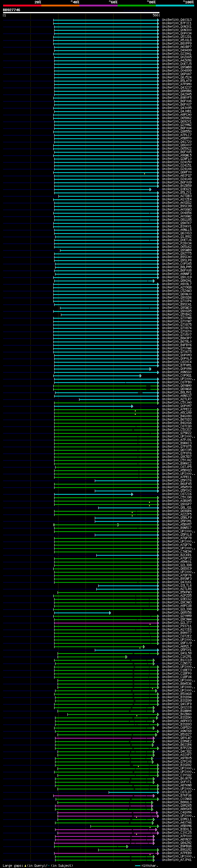Select hit UniRef100_C6TLD7

coord(177,792)
